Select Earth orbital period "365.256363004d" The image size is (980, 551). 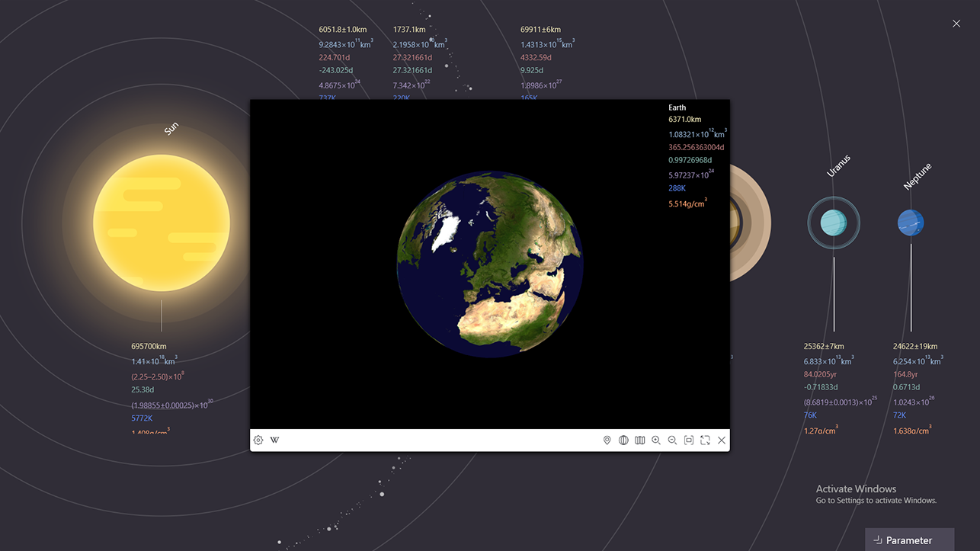[x=697, y=148]
